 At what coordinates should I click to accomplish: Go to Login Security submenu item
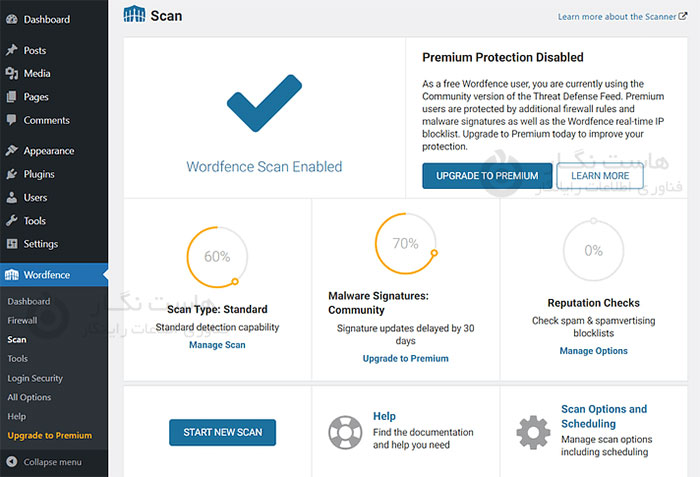click(35, 378)
